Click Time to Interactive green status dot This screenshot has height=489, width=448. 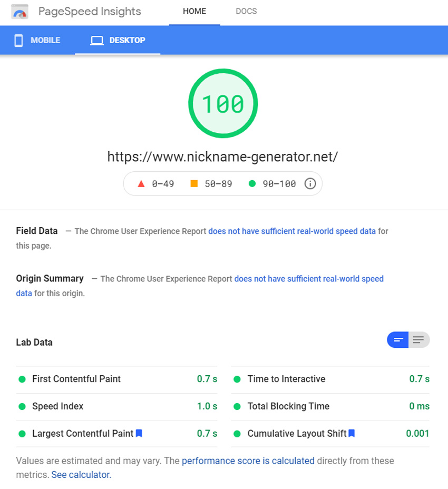click(x=237, y=379)
